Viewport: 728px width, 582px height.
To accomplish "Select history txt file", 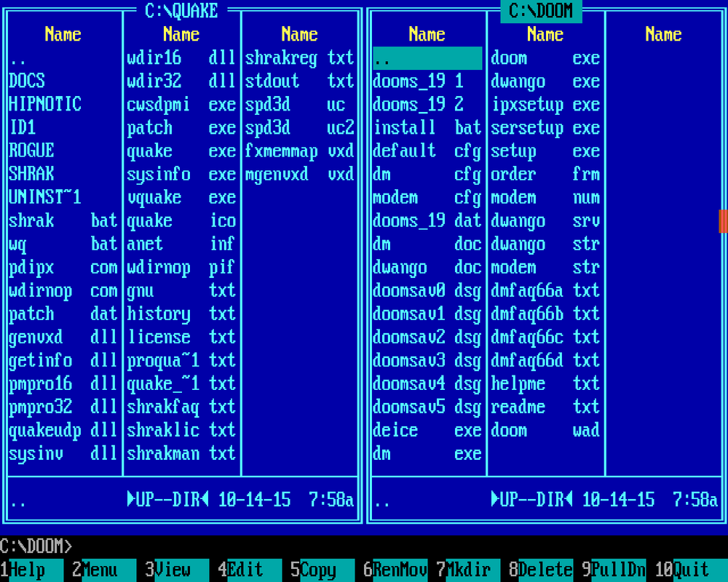I will pyautogui.click(x=181, y=314).
